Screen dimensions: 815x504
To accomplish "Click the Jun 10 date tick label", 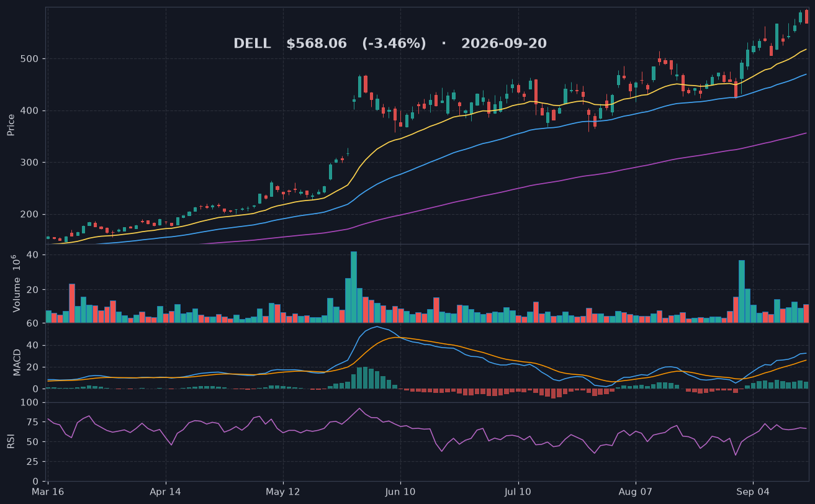I will click(x=400, y=492).
